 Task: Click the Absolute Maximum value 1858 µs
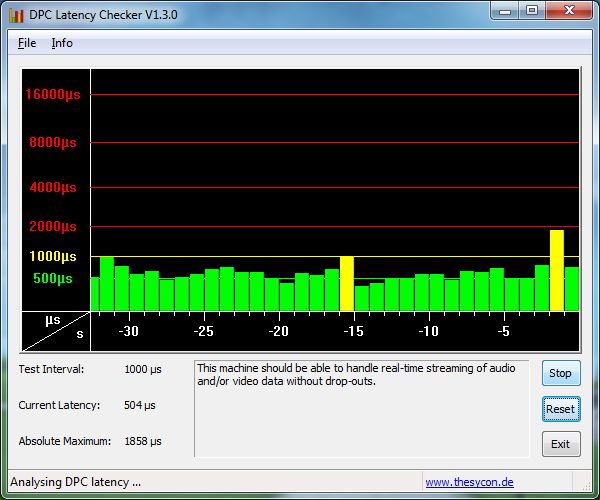coord(143,441)
